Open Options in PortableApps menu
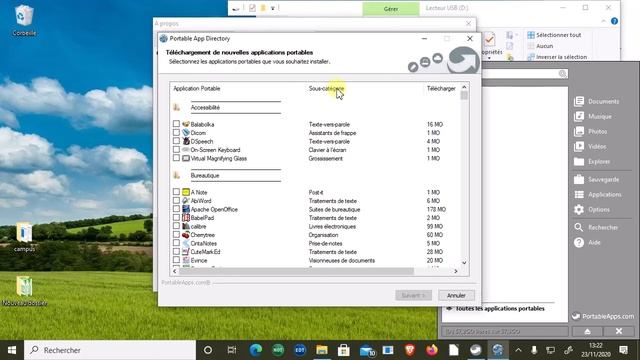640x360 pixels. click(x=592, y=209)
